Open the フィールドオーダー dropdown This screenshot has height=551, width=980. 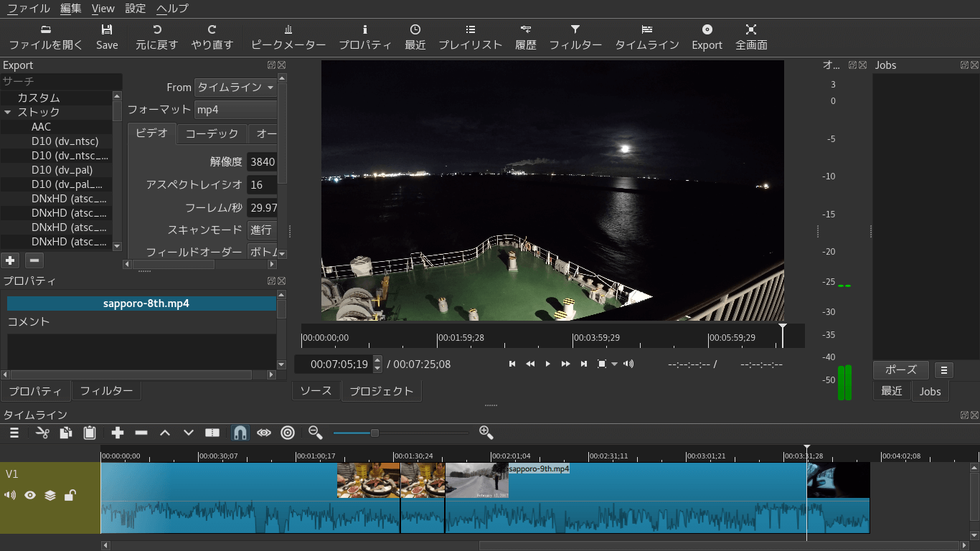(x=262, y=252)
